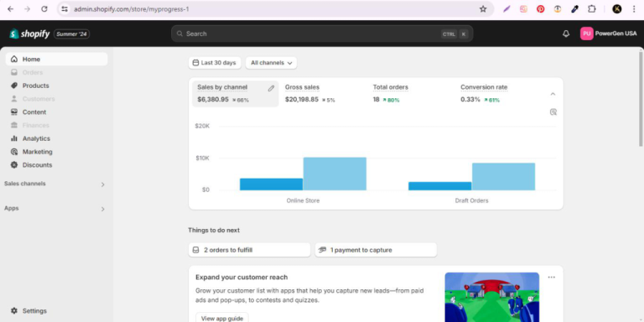Open site information icon in address bar
Image resolution: width=644 pixels, height=322 pixels.
point(65,9)
